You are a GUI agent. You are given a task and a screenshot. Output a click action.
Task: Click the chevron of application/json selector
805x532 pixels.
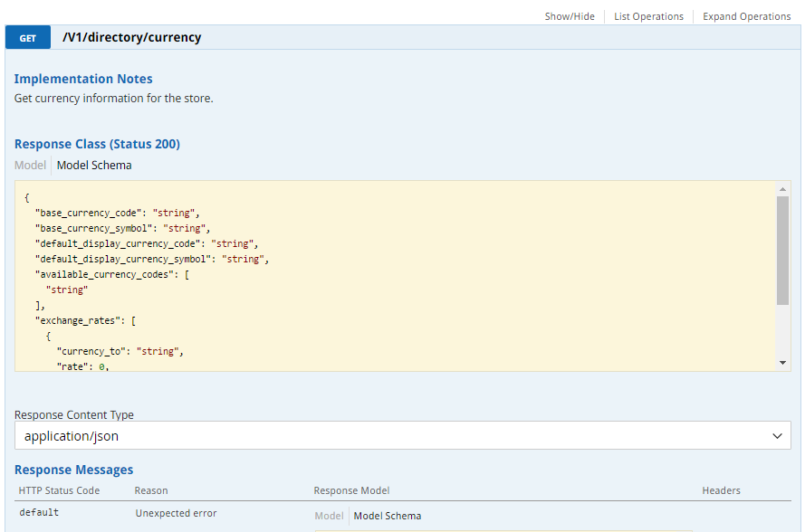[x=777, y=436]
